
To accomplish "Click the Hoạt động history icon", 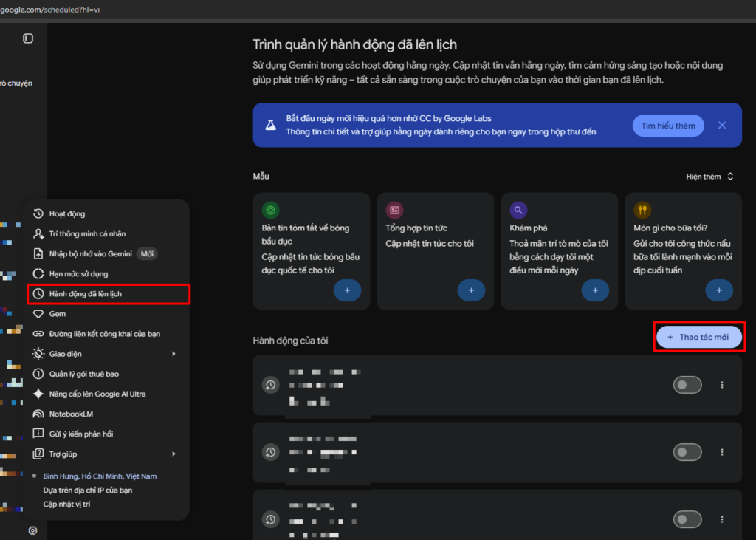I will (x=38, y=213).
